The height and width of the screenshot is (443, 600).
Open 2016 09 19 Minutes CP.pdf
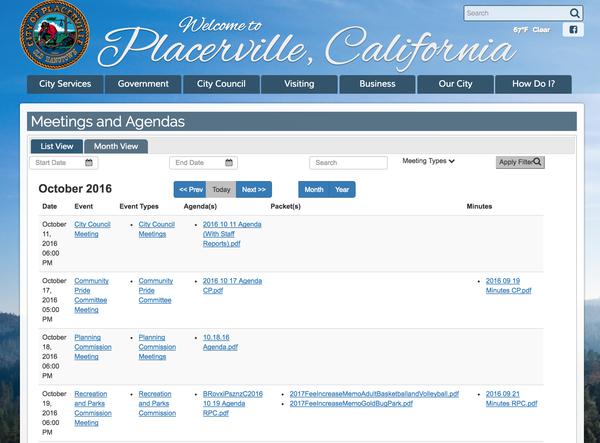point(508,286)
